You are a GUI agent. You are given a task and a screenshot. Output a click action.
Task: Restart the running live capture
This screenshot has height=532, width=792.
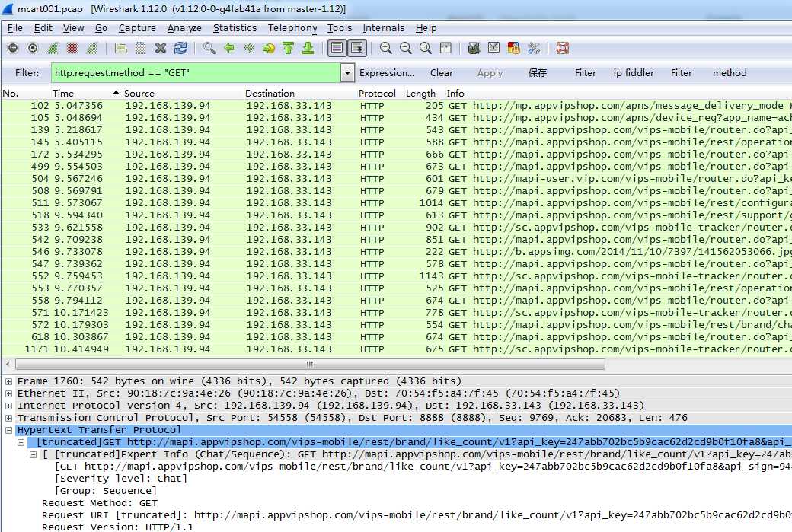92,48
